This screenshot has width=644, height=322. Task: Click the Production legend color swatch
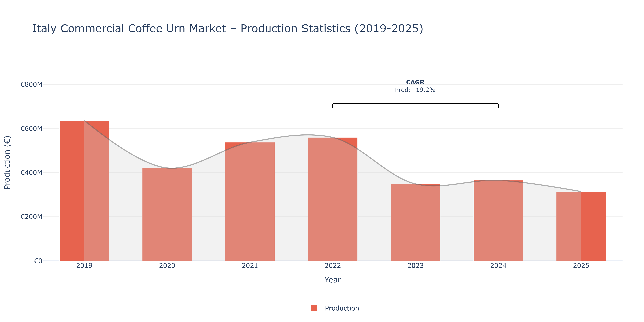(314, 308)
